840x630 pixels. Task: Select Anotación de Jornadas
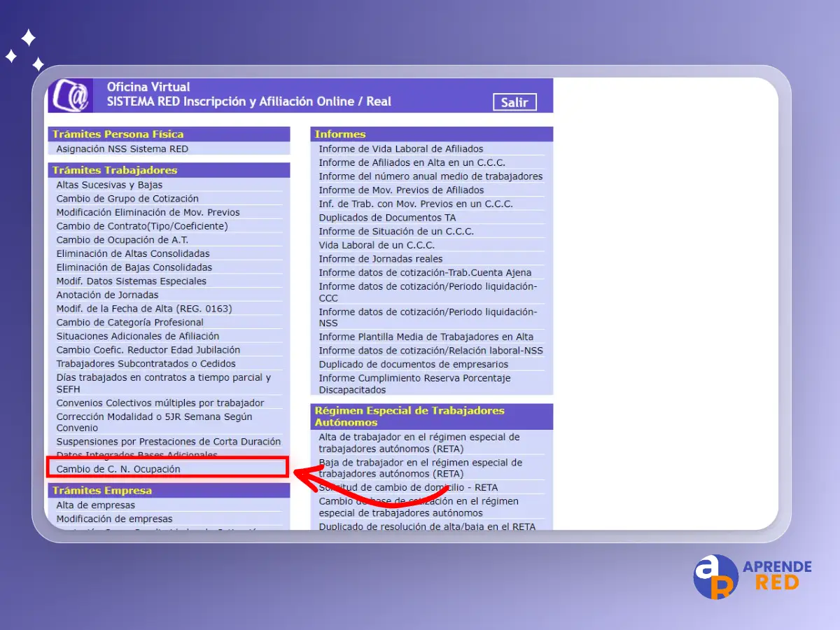pyautogui.click(x=107, y=295)
